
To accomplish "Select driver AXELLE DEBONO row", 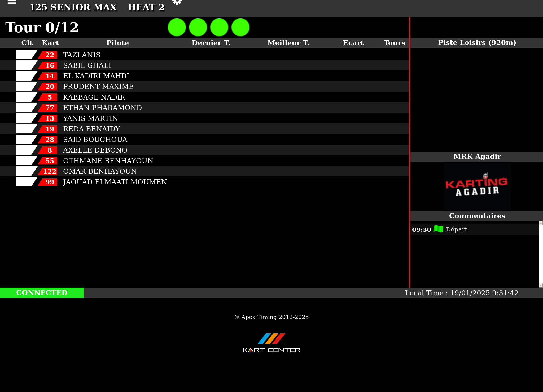I will click(95, 150).
